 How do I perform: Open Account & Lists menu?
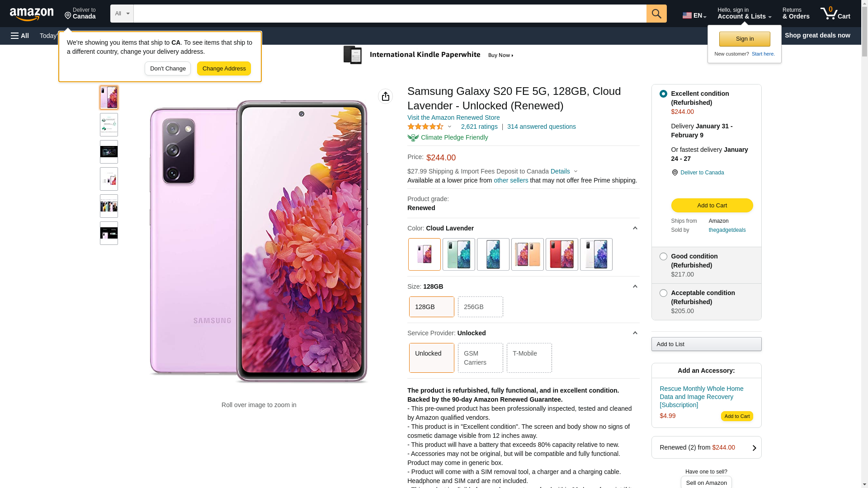[x=744, y=14]
